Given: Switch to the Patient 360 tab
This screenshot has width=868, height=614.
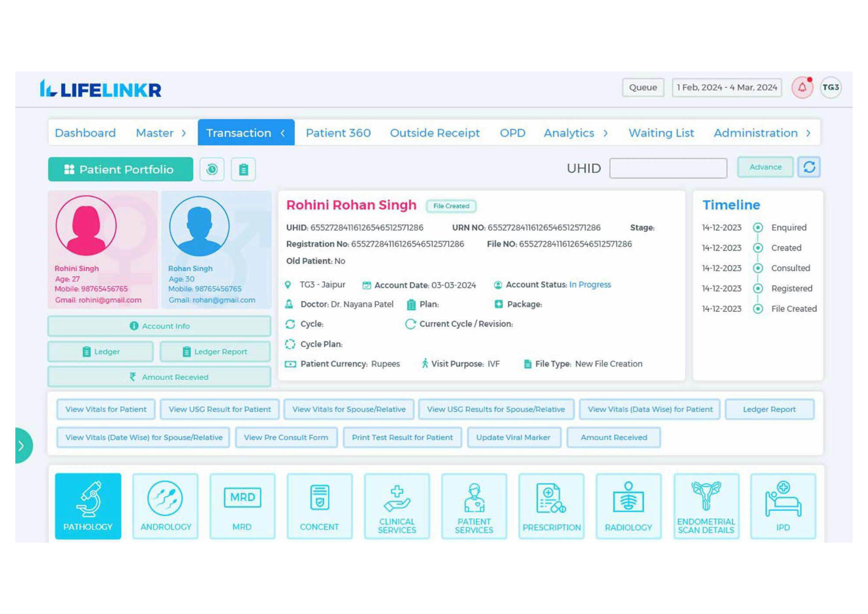Looking at the screenshot, I should [338, 133].
